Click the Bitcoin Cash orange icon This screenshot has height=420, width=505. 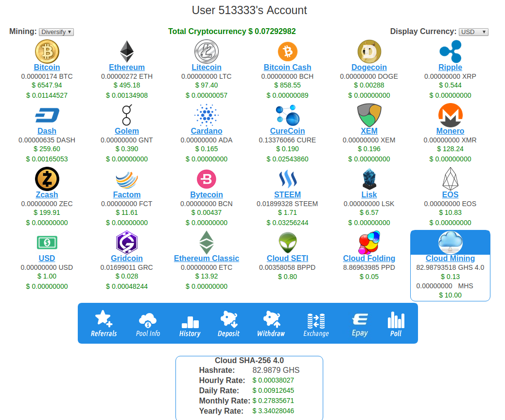pos(288,51)
